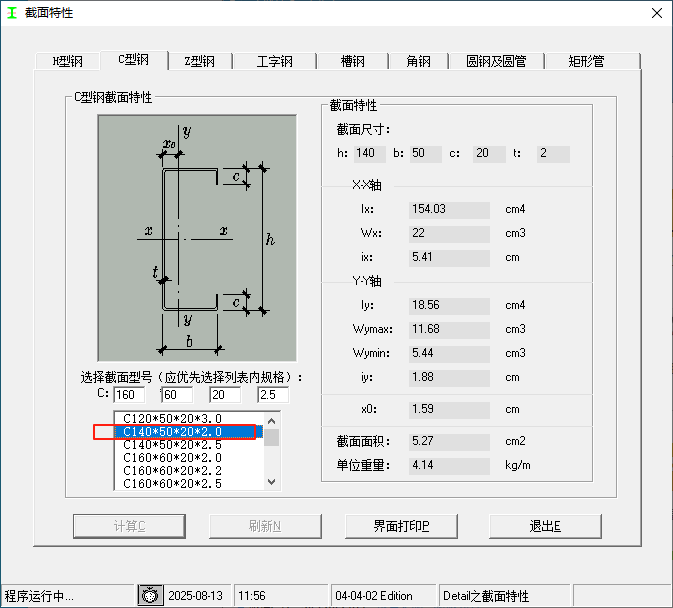Switch to the 矩形管 tab
The image size is (673, 608).
(x=592, y=61)
